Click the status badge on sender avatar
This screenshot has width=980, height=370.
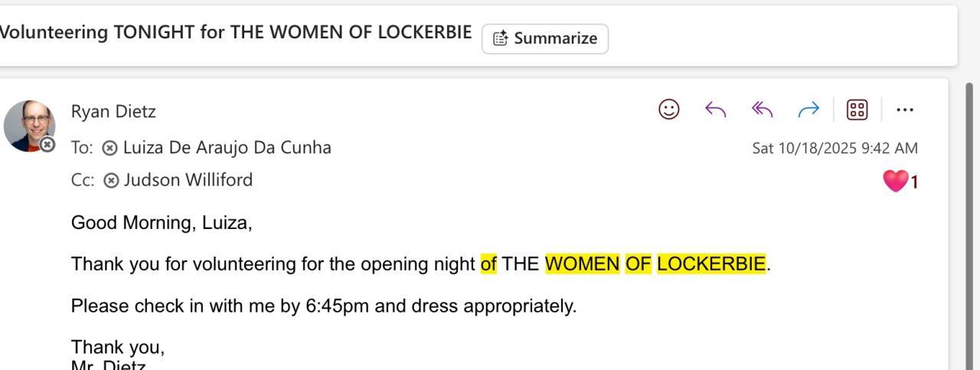[47, 144]
